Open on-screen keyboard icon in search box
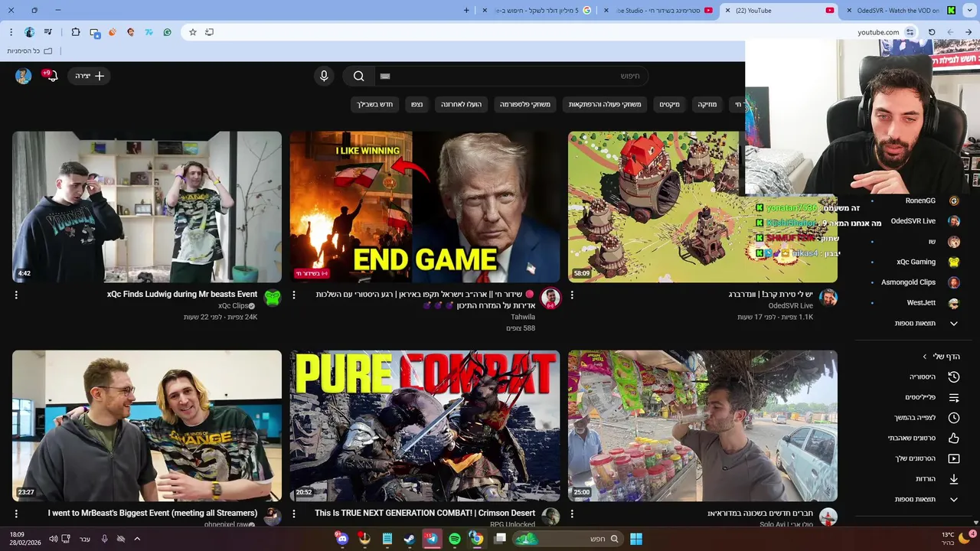Viewport: 980px width, 551px height. click(x=385, y=76)
